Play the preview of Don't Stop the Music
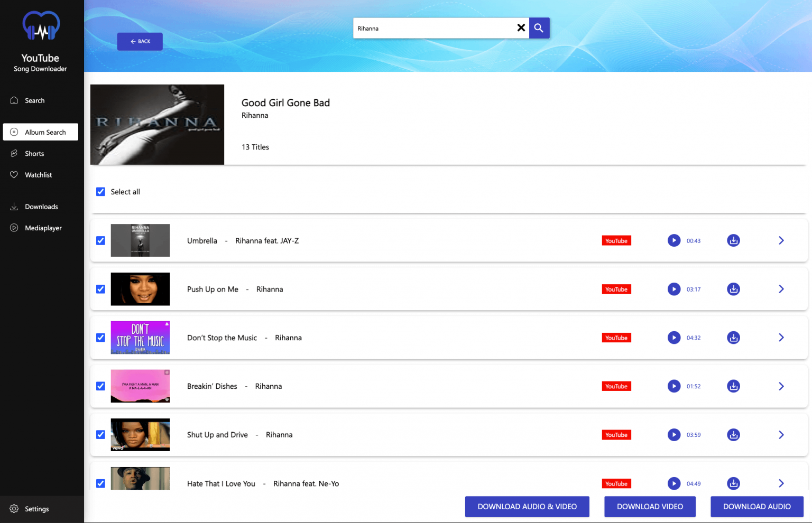 (674, 338)
